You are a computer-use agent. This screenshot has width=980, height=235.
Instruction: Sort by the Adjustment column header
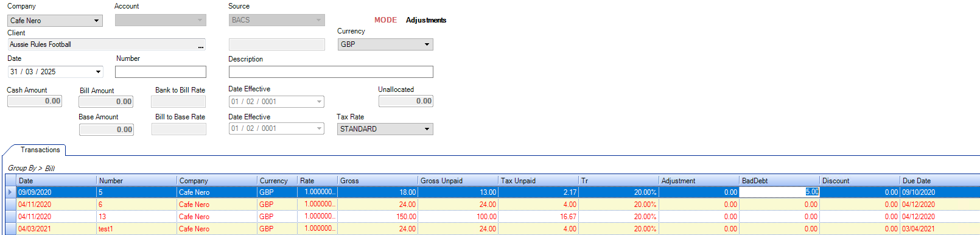pos(699,181)
